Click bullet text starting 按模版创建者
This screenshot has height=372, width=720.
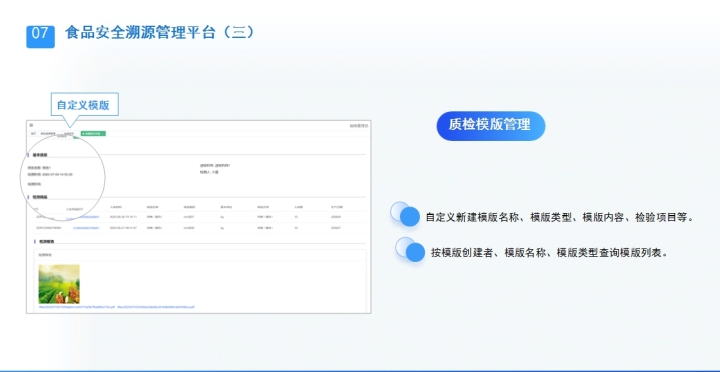[x=549, y=253]
